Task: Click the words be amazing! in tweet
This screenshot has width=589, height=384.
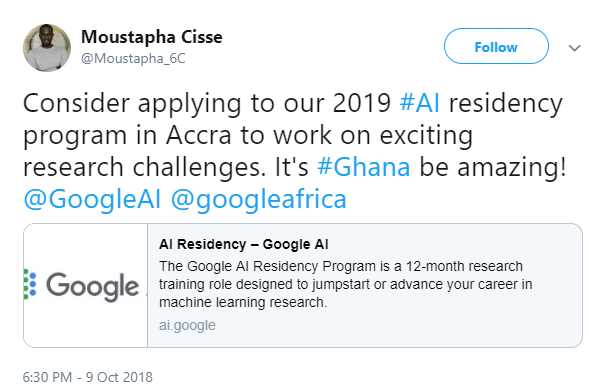Action: point(492,167)
